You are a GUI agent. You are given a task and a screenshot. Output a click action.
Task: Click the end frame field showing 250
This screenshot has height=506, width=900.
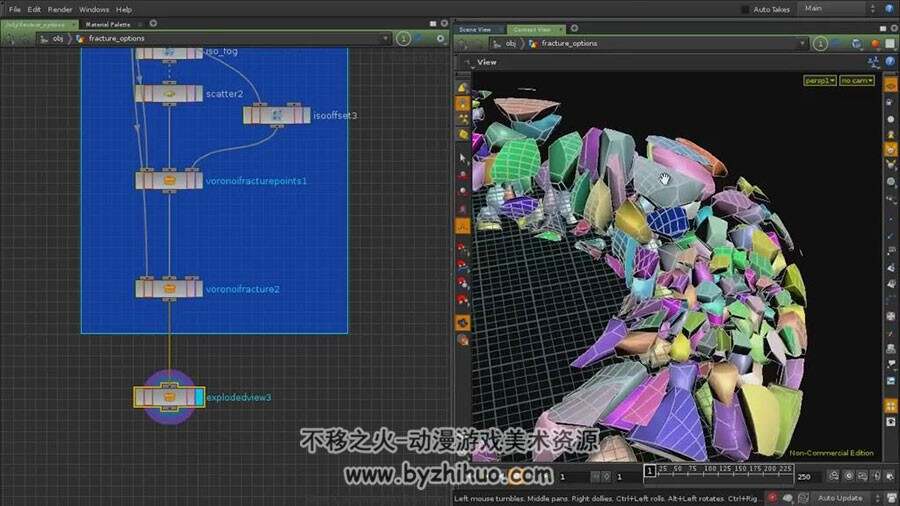pyautogui.click(x=808, y=477)
